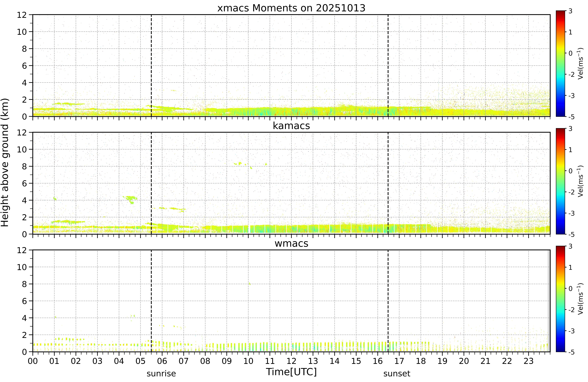Click the sunrise dashed line in xmacs panel
588x382 pixels.
pyautogui.click(x=151, y=65)
